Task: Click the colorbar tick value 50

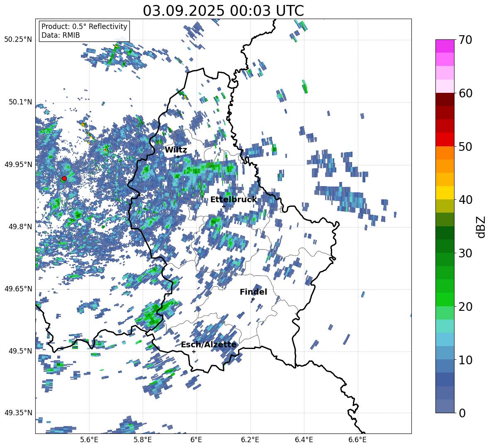Action: 466,146
